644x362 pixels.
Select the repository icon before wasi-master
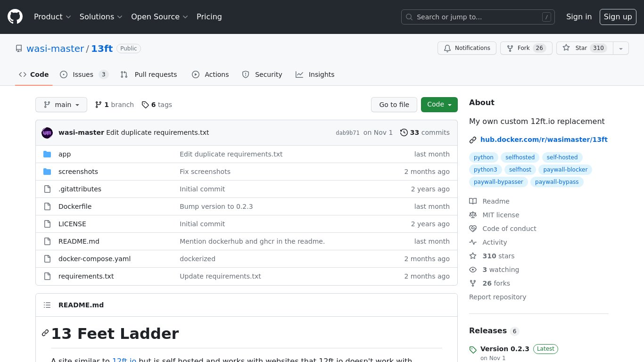pyautogui.click(x=19, y=49)
